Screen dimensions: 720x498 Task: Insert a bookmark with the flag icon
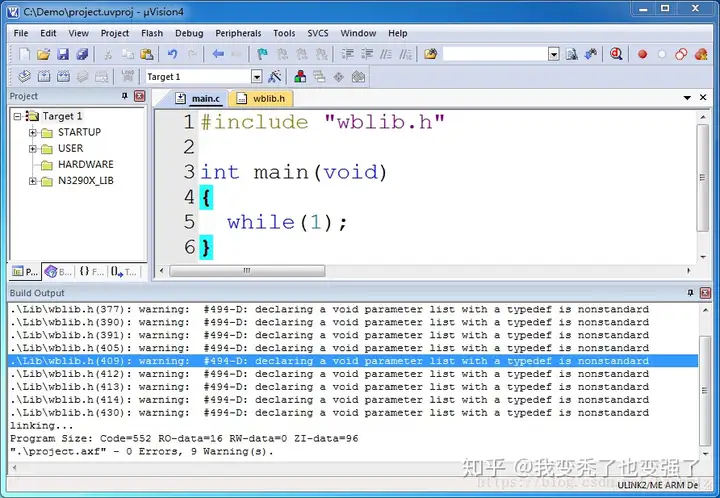click(262, 54)
